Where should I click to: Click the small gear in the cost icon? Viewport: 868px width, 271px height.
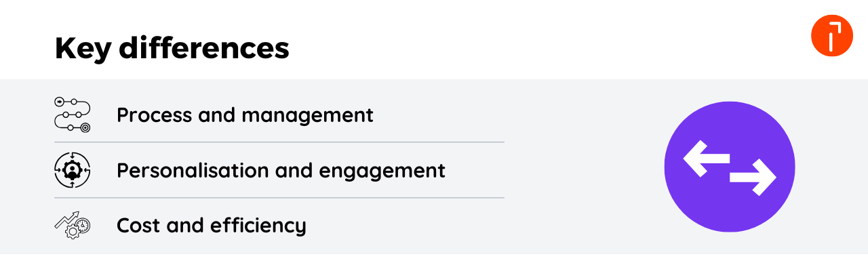tap(71, 232)
